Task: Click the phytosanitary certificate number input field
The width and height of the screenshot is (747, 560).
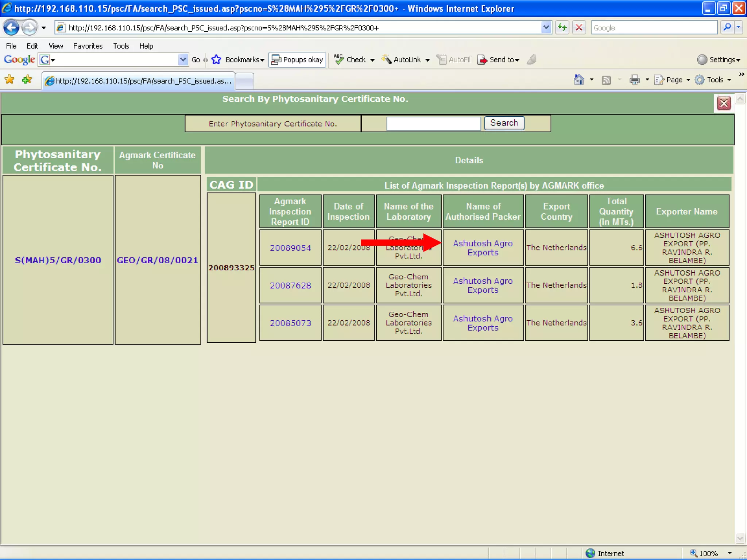Action: [x=433, y=124]
